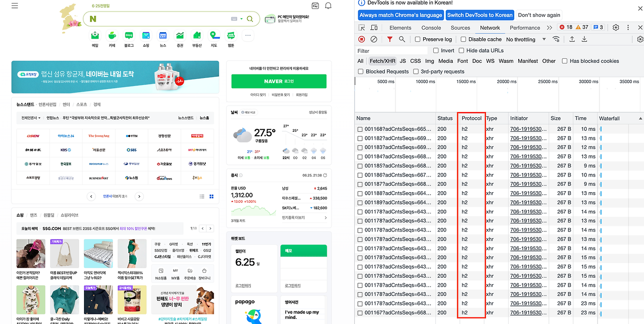Screen dimensions: 644x324
Task: Open the Naver hamburger menu
Action: click(15, 6)
